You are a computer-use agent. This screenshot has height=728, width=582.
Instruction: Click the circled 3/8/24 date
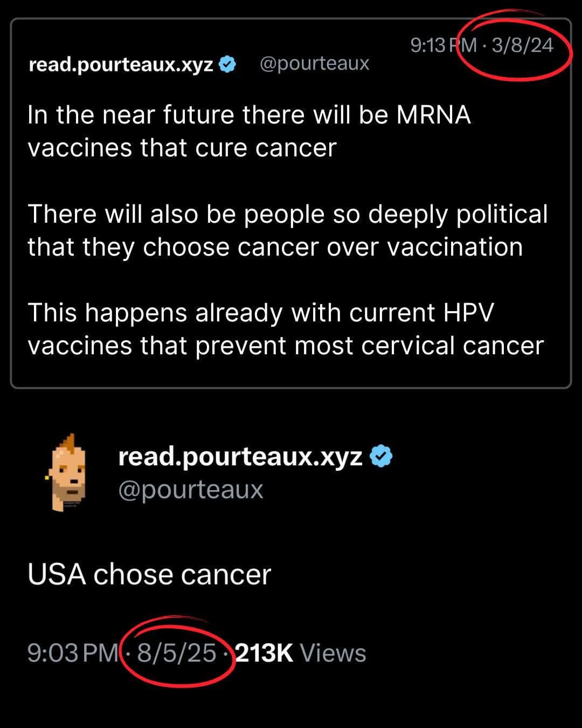pyautogui.click(x=522, y=45)
